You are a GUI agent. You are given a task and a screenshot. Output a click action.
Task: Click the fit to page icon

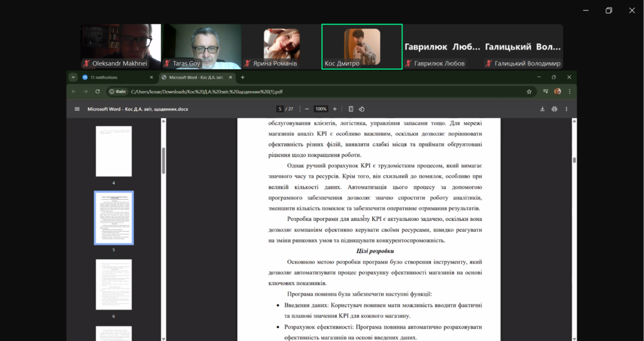(351, 109)
